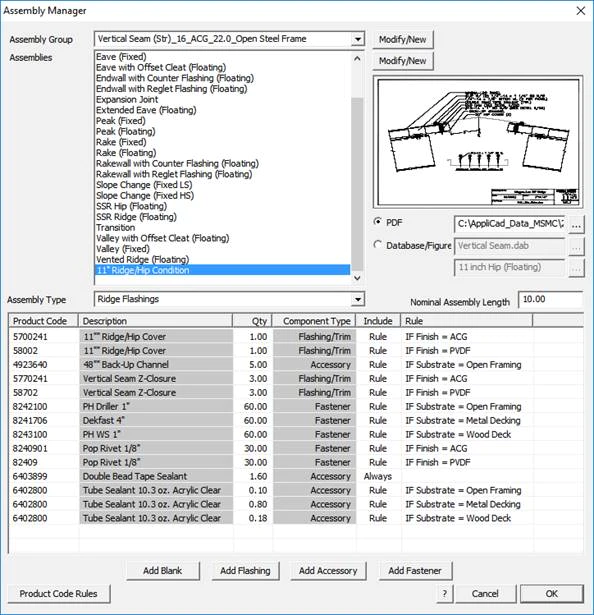Select Expansion Joint assembly entry

click(127, 100)
